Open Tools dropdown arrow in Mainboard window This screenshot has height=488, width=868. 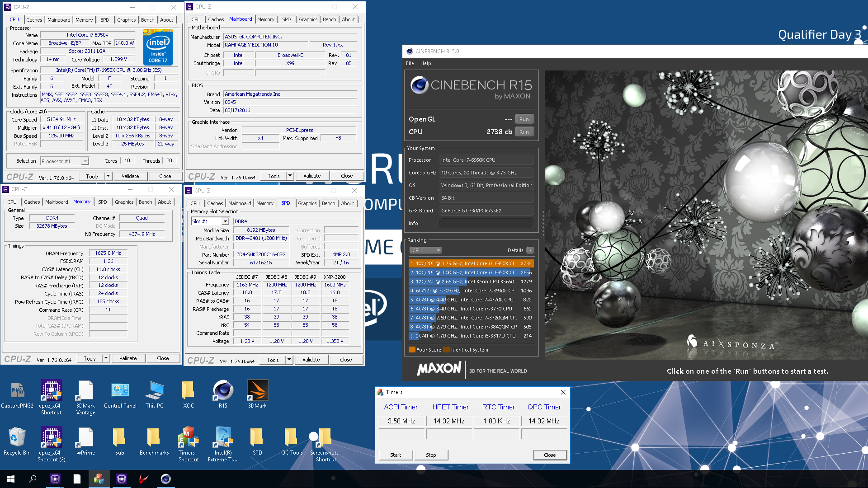[x=290, y=176]
